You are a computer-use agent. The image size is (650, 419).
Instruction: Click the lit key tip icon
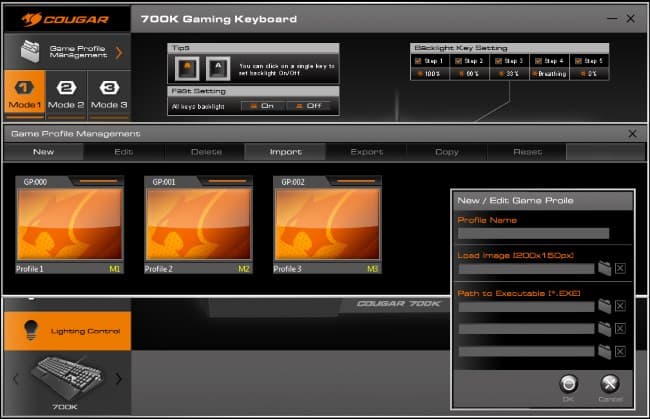click(187, 68)
